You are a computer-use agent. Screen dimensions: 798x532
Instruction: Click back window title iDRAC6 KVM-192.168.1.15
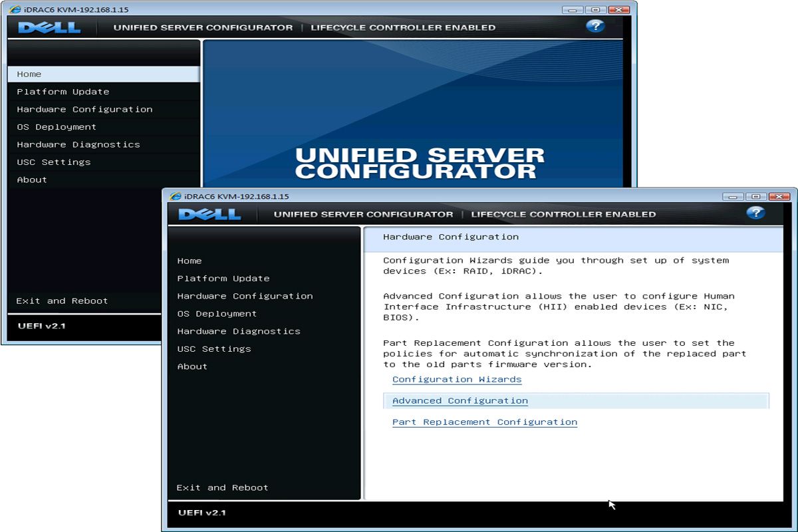pos(76,9)
